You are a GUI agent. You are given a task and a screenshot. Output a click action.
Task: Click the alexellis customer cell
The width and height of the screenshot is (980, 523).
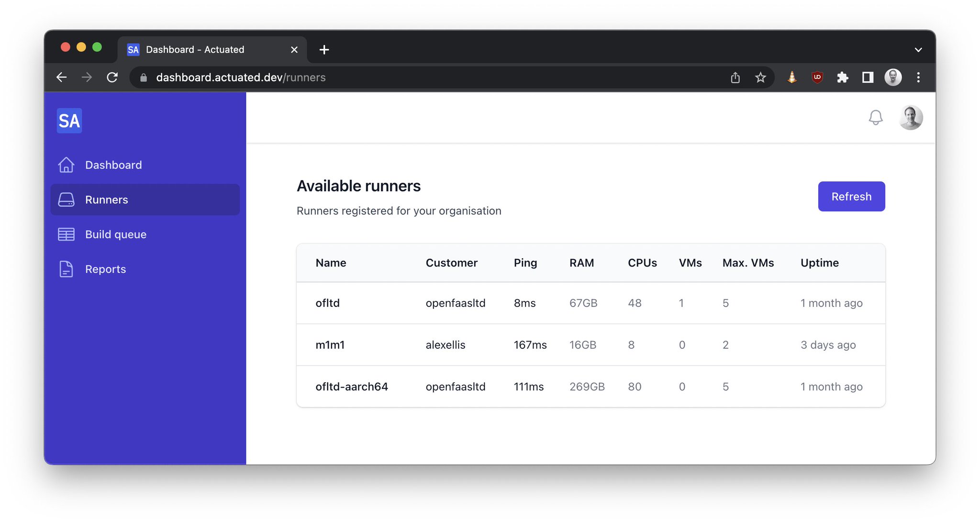[445, 345]
